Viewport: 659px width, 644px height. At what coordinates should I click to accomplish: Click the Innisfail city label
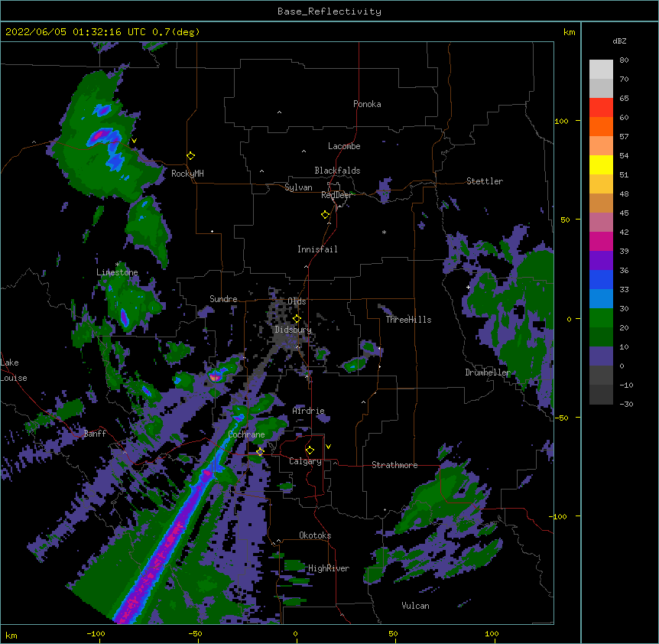317,249
